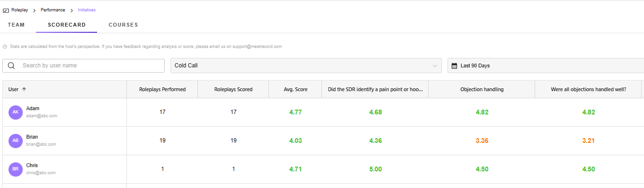This screenshot has width=644, height=188.
Task: Click the AB avatar for Brian
Action: click(16, 141)
